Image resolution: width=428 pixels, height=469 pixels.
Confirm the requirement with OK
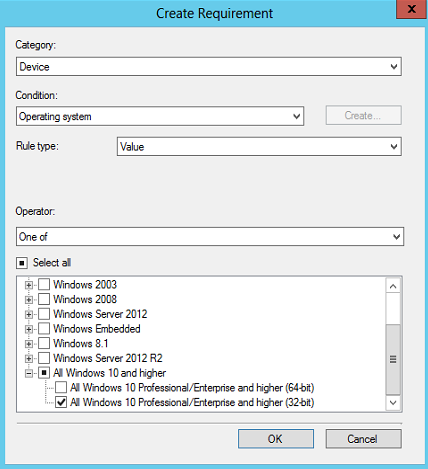tap(276, 439)
